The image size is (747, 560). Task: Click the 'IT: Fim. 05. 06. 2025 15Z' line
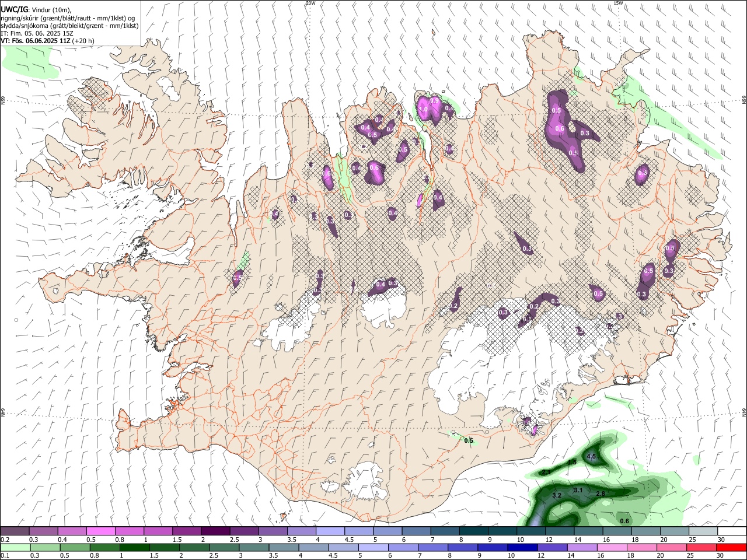tap(37, 33)
